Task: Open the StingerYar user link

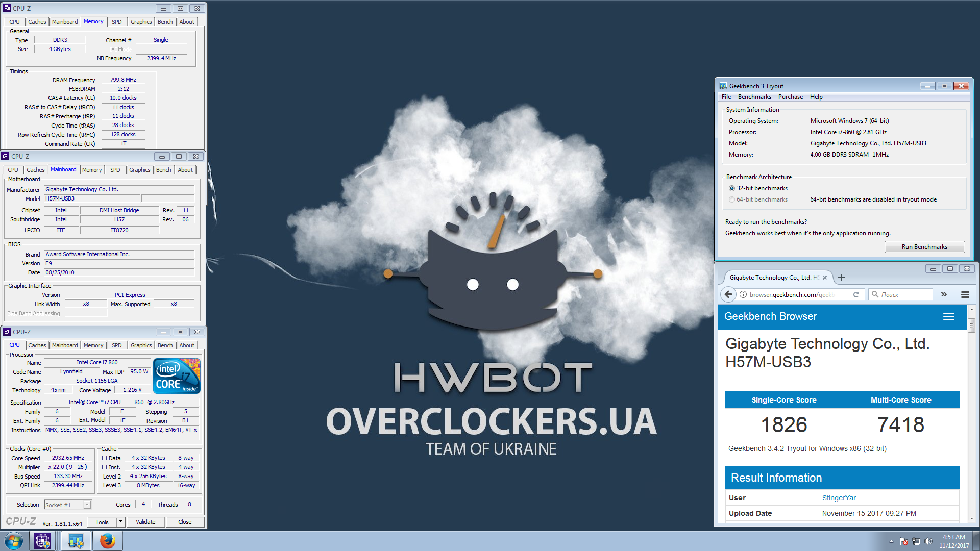Action: [x=839, y=498]
